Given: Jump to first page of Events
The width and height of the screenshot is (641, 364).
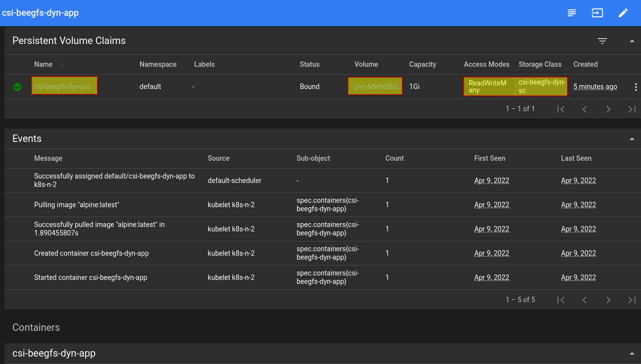Looking at the screenshot, I should (561, 300).
